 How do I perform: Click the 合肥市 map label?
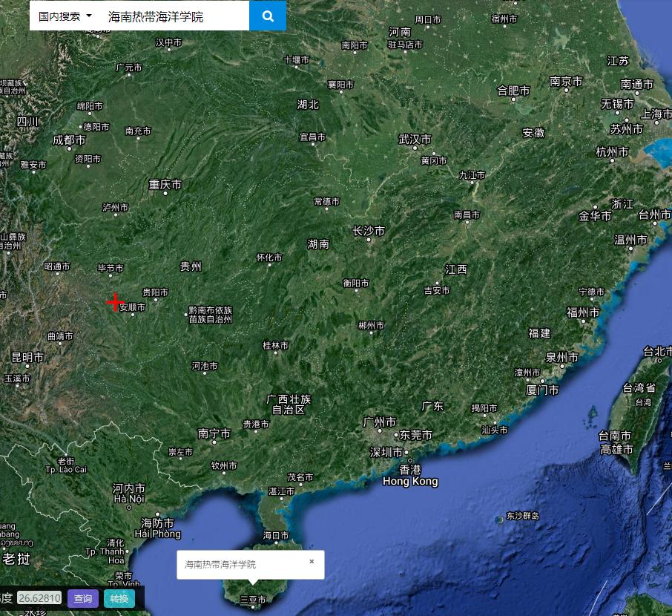pos(513,91)
